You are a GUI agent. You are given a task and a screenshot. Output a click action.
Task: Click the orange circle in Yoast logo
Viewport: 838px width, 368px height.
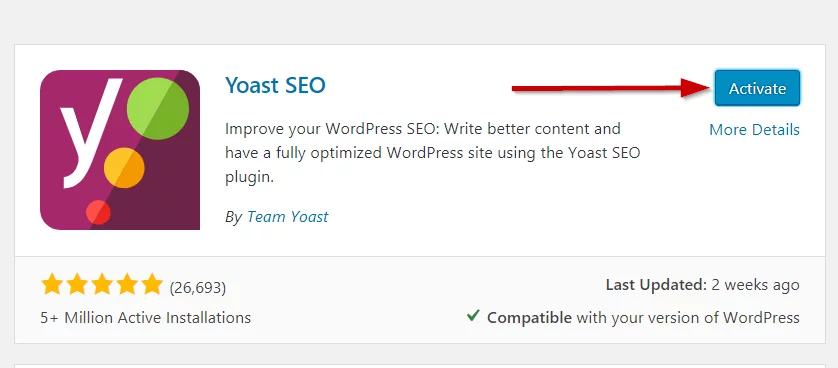pyautogui.click(x=124, y=168)
